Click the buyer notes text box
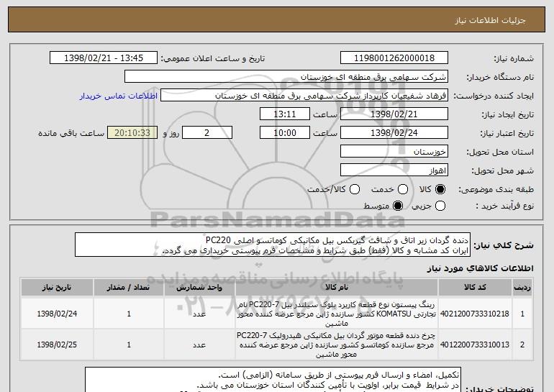Screen dimensions: 554x392 click(273, 380)
